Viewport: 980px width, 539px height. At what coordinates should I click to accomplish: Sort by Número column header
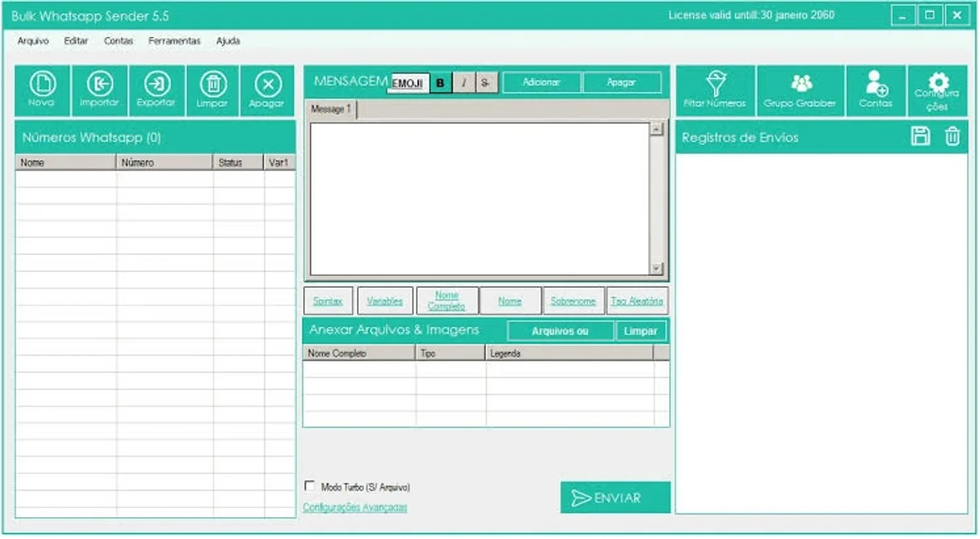tap(165, 162)
